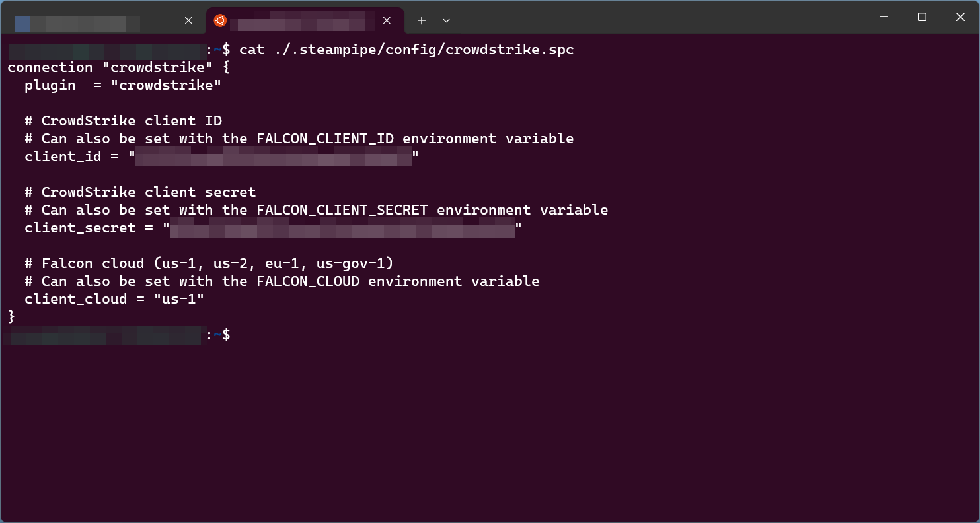The height and width of the screenshot is (523, 980).
Task: Click the FALCON_CLIENT_SECRET variable name text
Action: (x=342, y=210)
